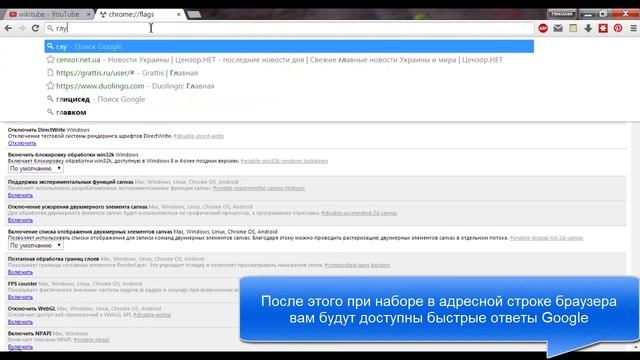This screenshot has height=360, width=640.
Task: Click 'Включить' under FPS counter
Action: [20, 297]
